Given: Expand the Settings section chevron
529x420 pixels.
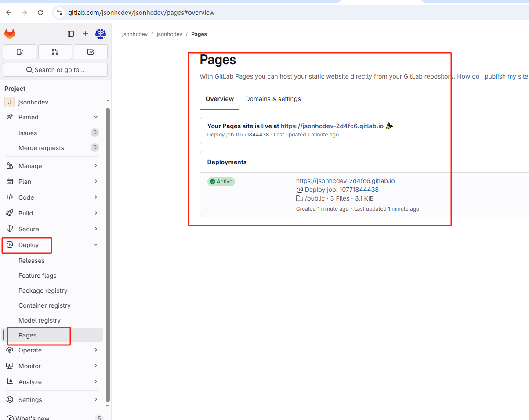Looking at the screenshot, I should tap(96, 400).
